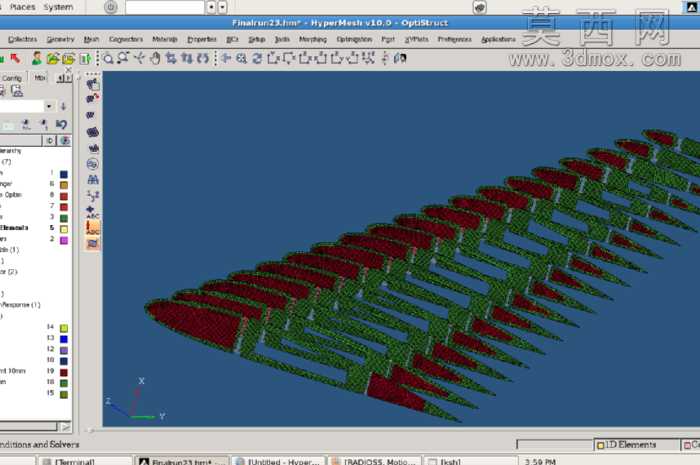Image resolution: width=700 pixels, height=465 pixels.
Task: Click the power icon in top panel
Action: pos(111,7)
